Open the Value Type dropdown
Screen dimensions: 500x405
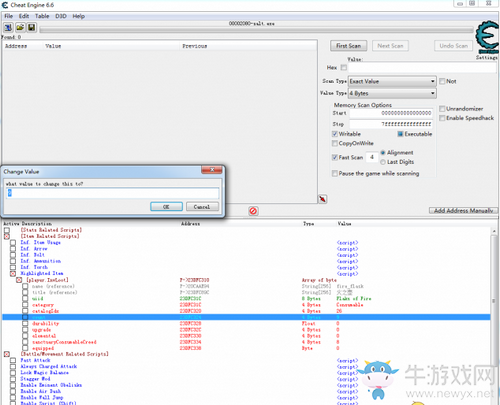coord(392,93)
